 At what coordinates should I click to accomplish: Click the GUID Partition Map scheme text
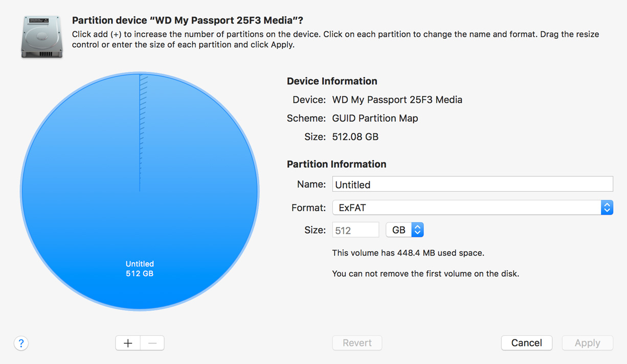[x=375, y=118]
